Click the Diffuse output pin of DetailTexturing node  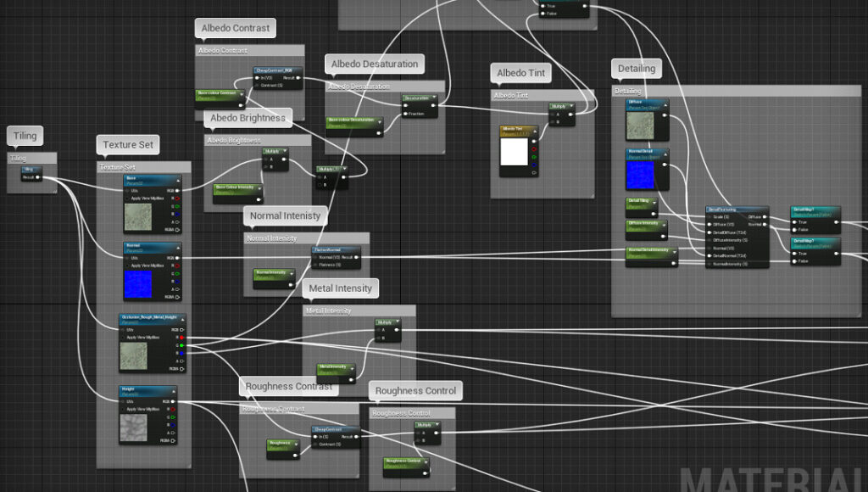765,217
